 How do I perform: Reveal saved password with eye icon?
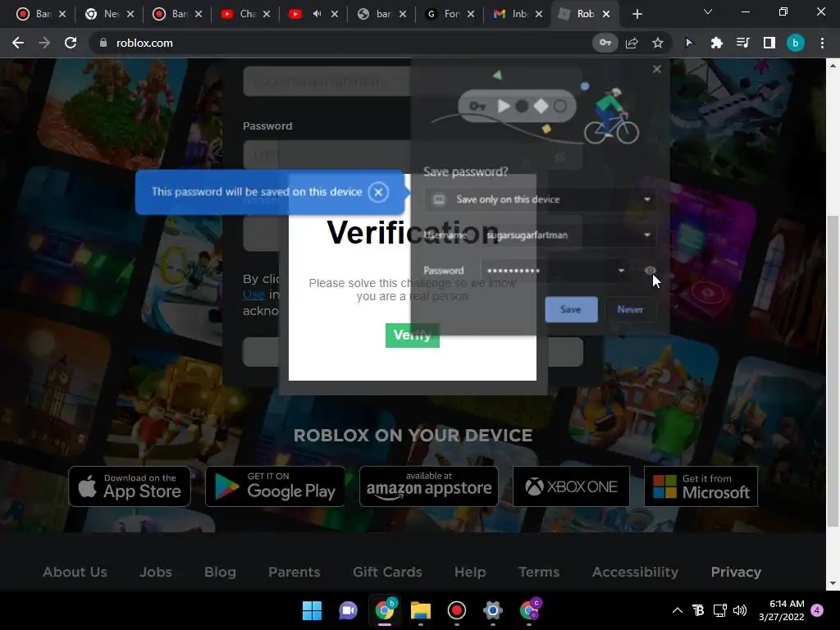tap(650, 271)
